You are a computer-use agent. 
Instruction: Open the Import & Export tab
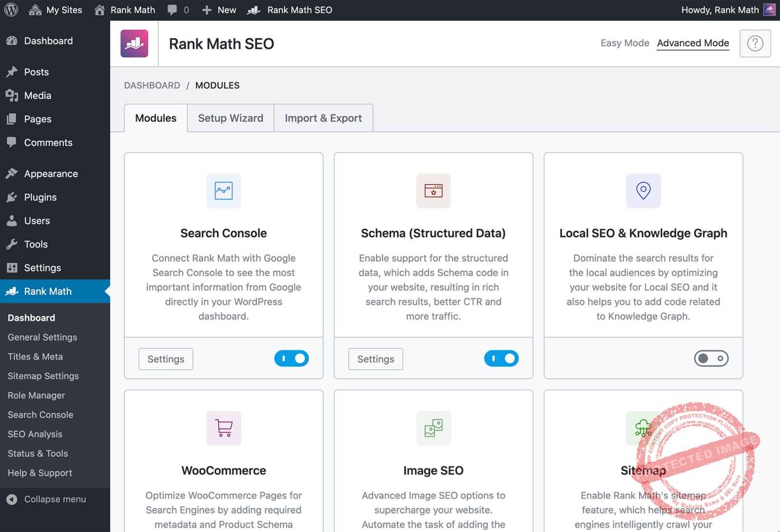click(x=323, y=118)
